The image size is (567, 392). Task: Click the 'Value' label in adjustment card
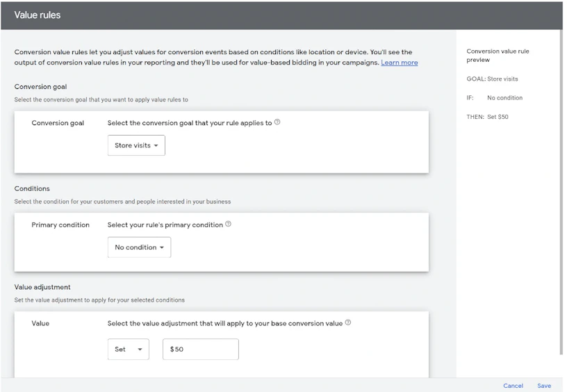40,324
